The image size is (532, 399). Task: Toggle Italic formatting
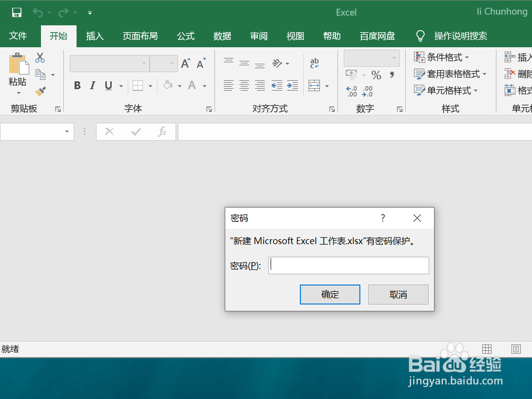pos(93,85)
